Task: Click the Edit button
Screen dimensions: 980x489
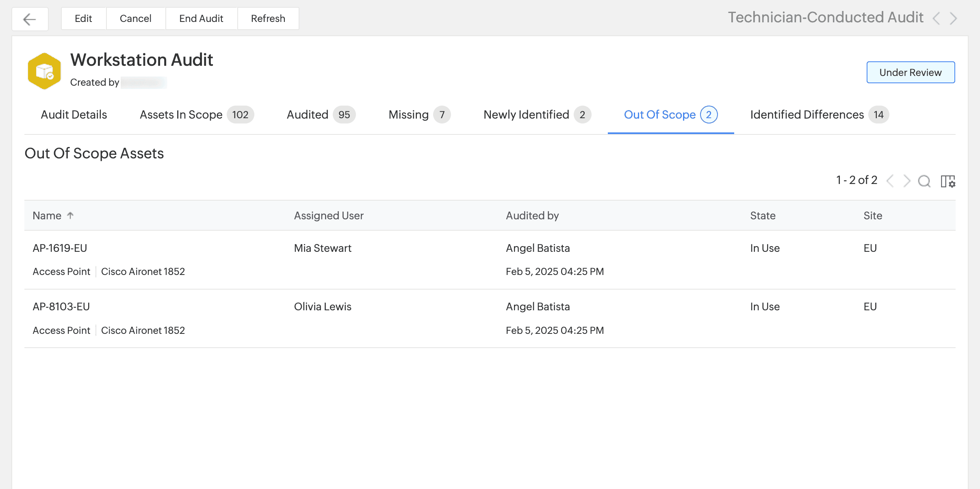Action: pos(83,18)
